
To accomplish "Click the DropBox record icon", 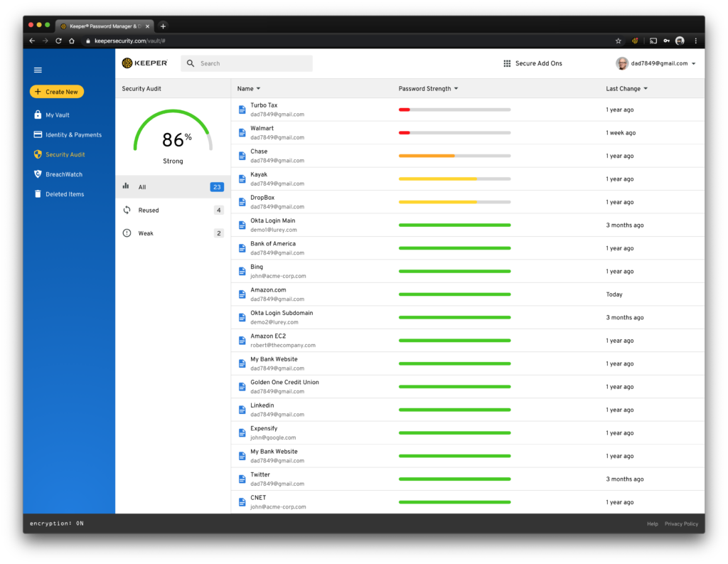I will point(242,202).
